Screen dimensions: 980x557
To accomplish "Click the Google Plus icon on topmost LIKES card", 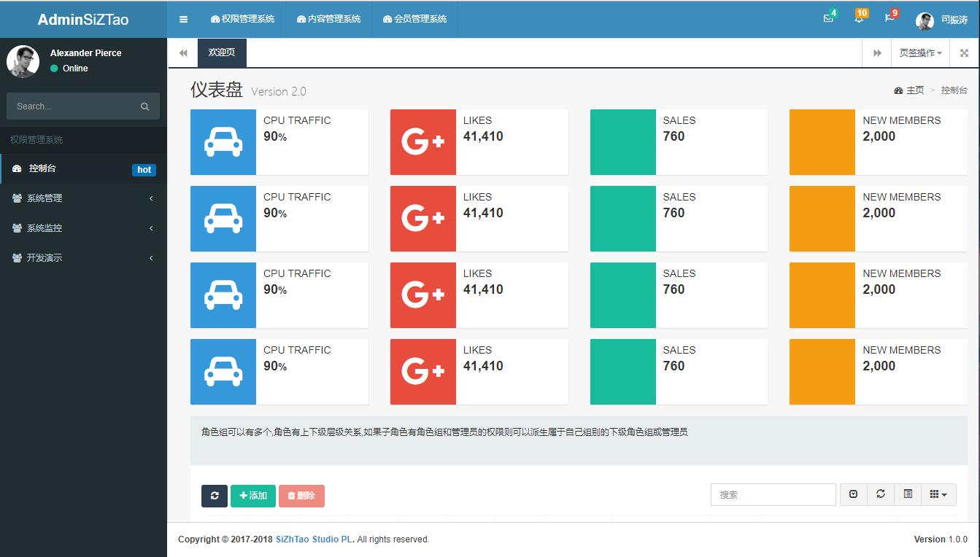I will coord(423,142).
